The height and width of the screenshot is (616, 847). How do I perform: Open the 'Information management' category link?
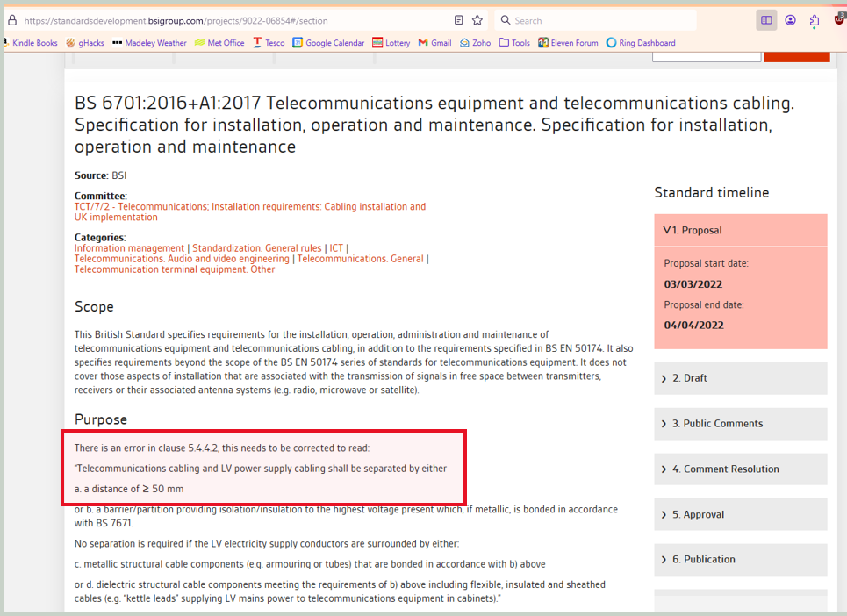pos(128,247)
